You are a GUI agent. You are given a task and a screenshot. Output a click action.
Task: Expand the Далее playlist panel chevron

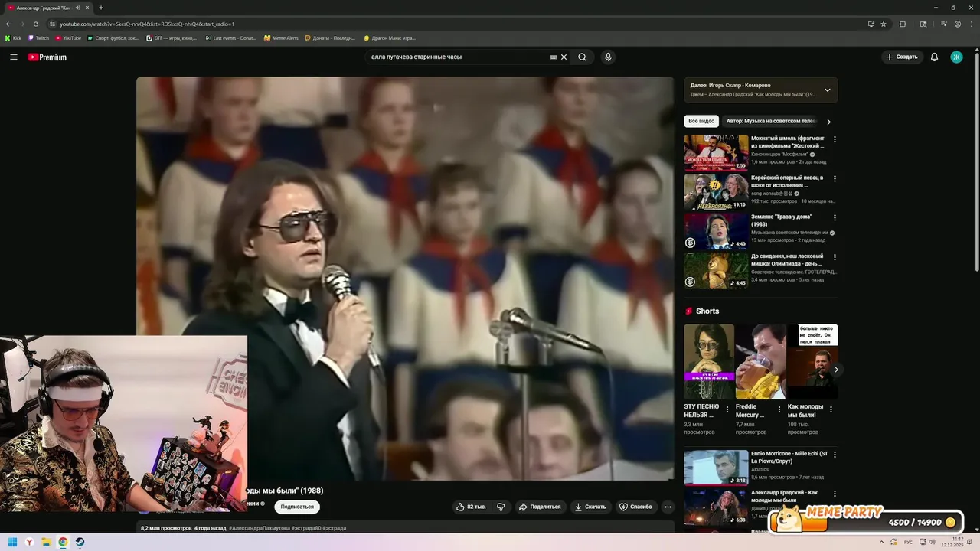827,90
